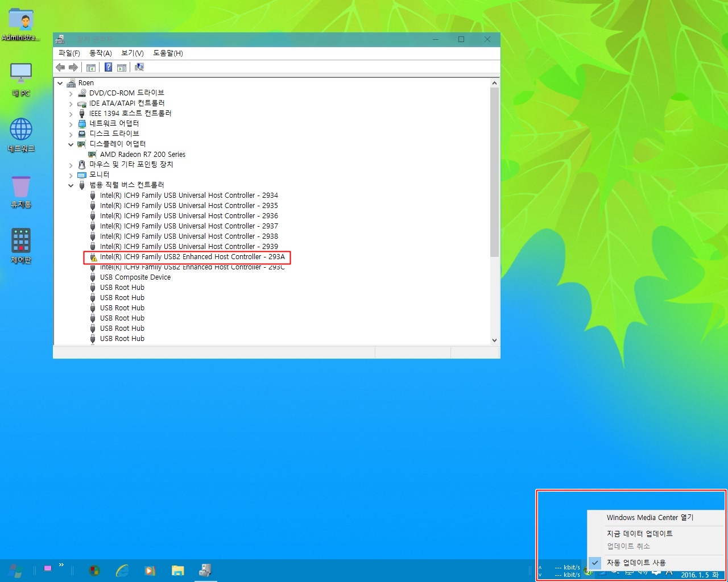Expand the 모니터 node

pos(71,175)
